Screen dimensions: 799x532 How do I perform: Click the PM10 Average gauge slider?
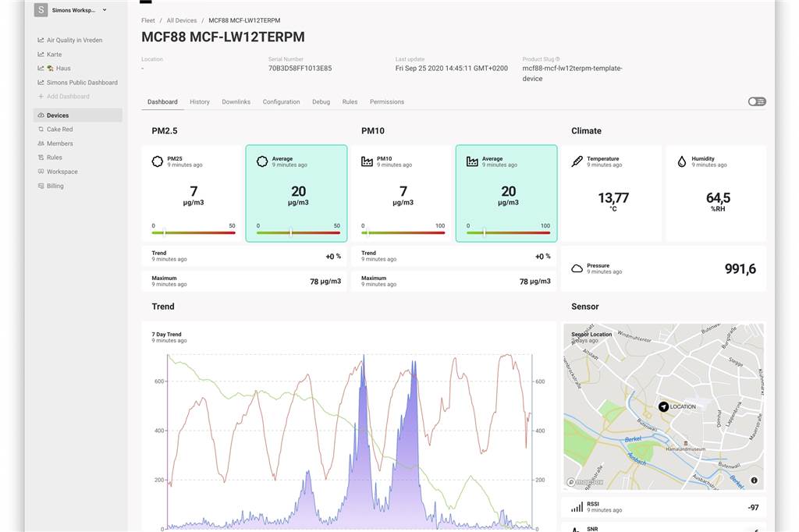[x=508, y=232]
